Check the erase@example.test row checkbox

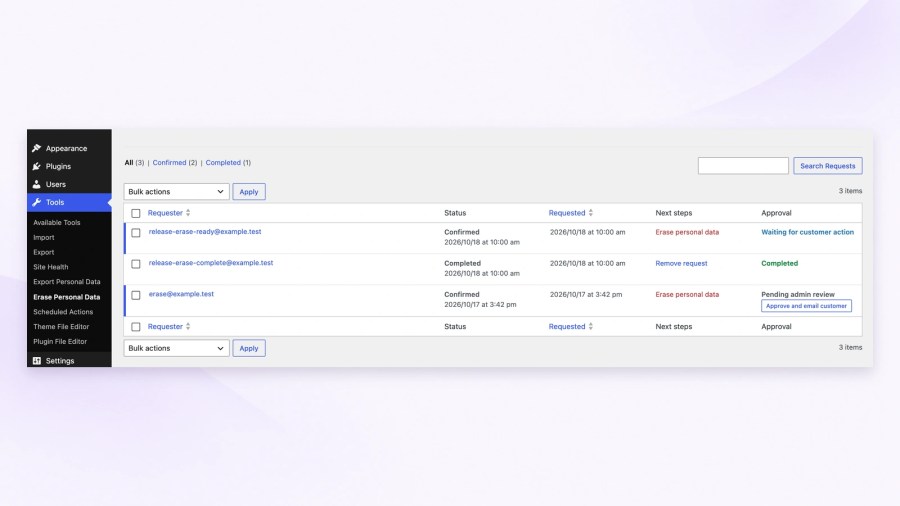point(135,295)
